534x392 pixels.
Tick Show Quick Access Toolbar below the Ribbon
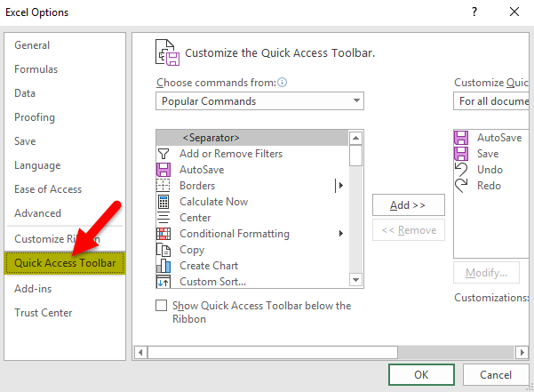pyautogui.click(x=161, y=306)
